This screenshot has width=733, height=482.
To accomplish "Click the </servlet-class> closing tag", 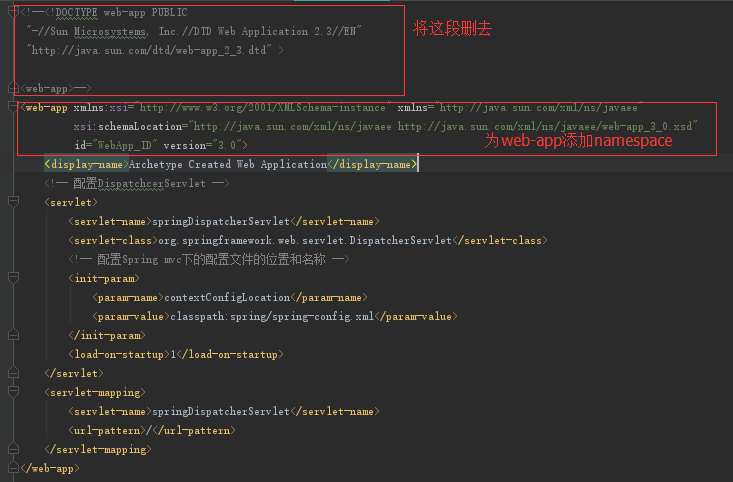I will 500,240.
